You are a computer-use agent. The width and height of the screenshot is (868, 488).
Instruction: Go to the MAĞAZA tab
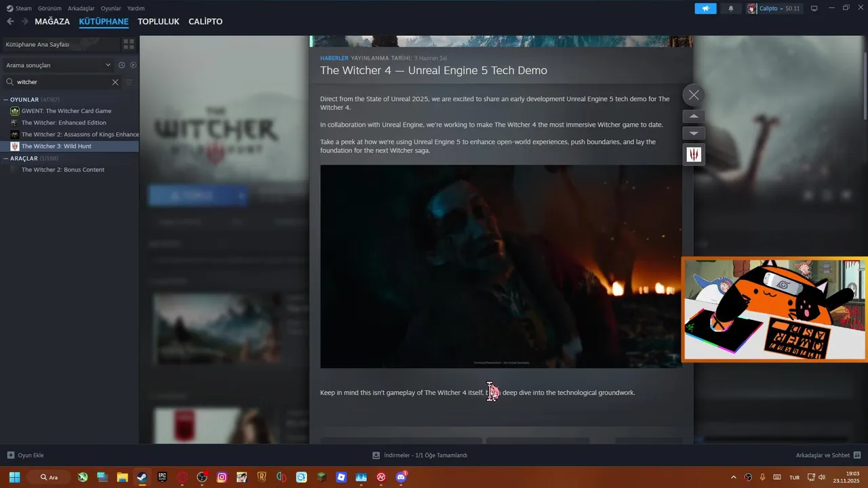click(52, 22)
